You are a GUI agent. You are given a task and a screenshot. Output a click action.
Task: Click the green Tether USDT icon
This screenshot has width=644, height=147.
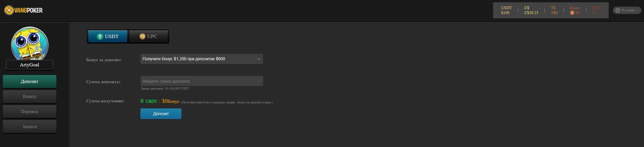coord(100,36)
